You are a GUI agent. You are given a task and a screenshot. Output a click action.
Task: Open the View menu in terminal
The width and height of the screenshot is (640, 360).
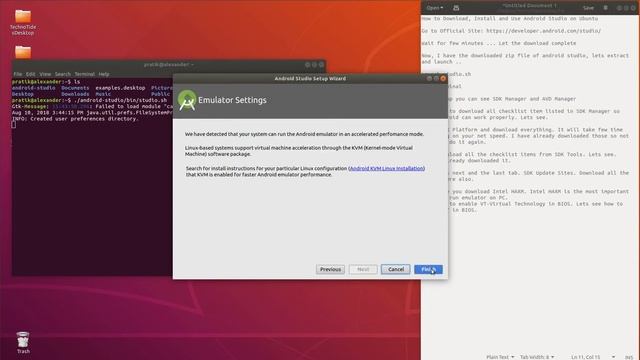[45, 74]
